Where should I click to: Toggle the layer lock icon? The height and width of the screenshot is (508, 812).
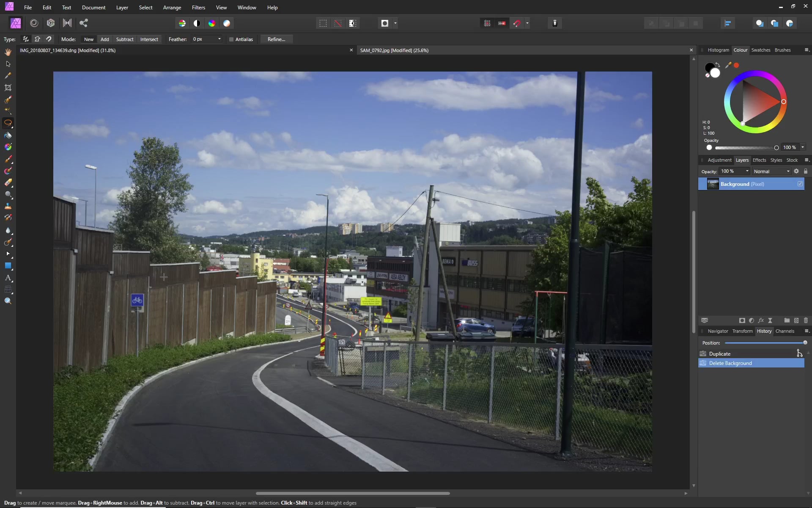806,171
